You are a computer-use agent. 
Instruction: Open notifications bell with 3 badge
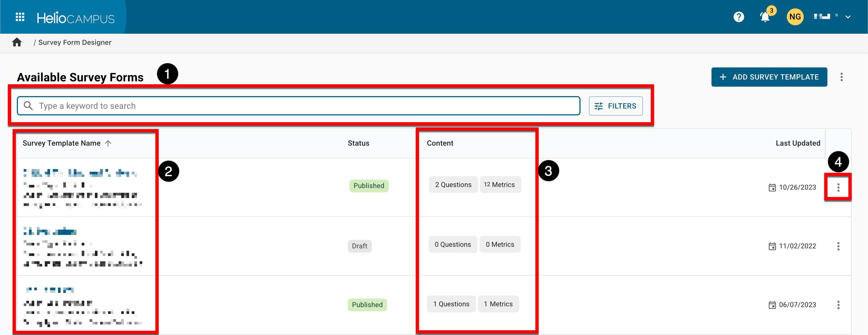765,17
